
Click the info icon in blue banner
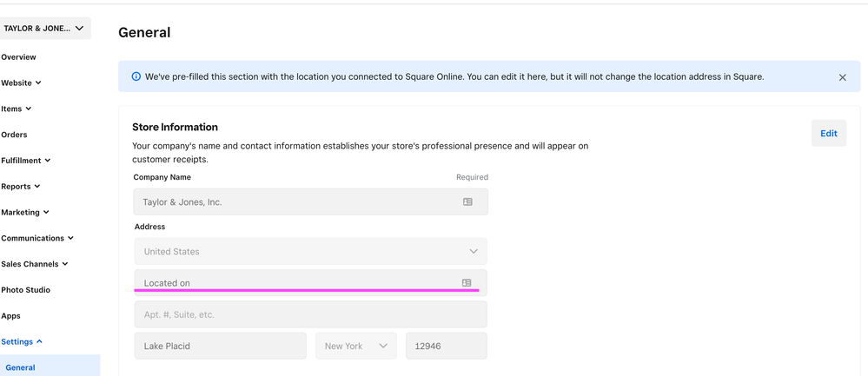pos(136,76)
